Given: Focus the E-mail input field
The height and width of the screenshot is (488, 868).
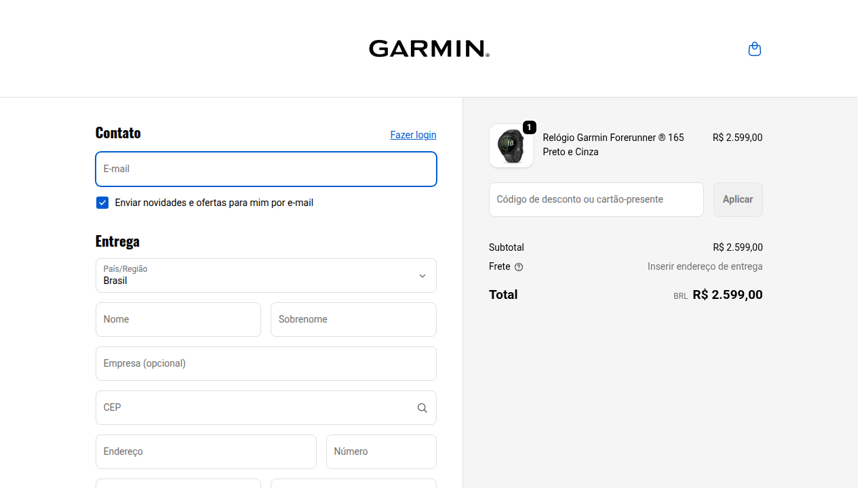Looking at the screenshot, I should 266,169.
